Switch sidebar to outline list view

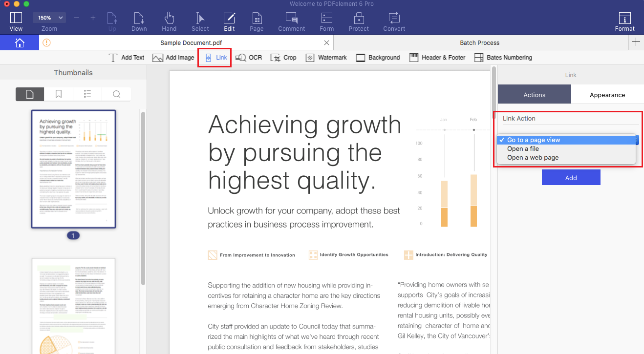[x=87, y=94]
